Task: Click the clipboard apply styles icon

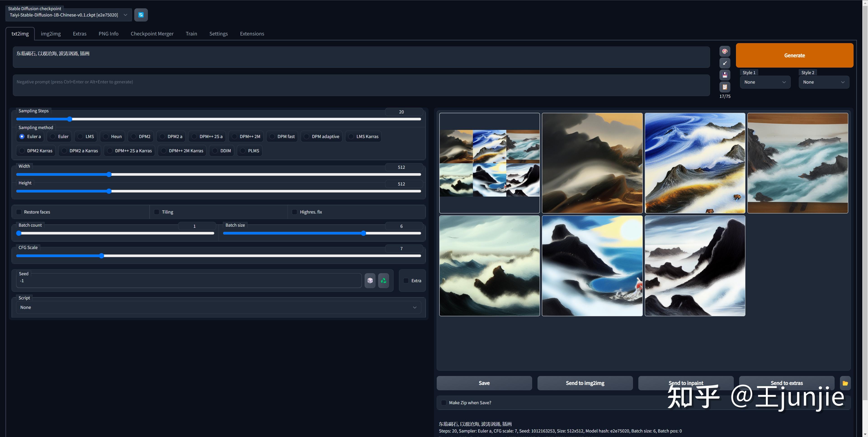Action: (x=724, y=87)
